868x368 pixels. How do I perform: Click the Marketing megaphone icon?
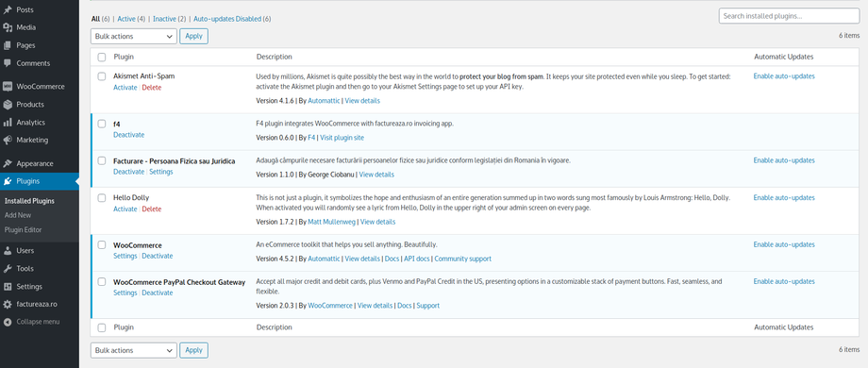(8, 140)
